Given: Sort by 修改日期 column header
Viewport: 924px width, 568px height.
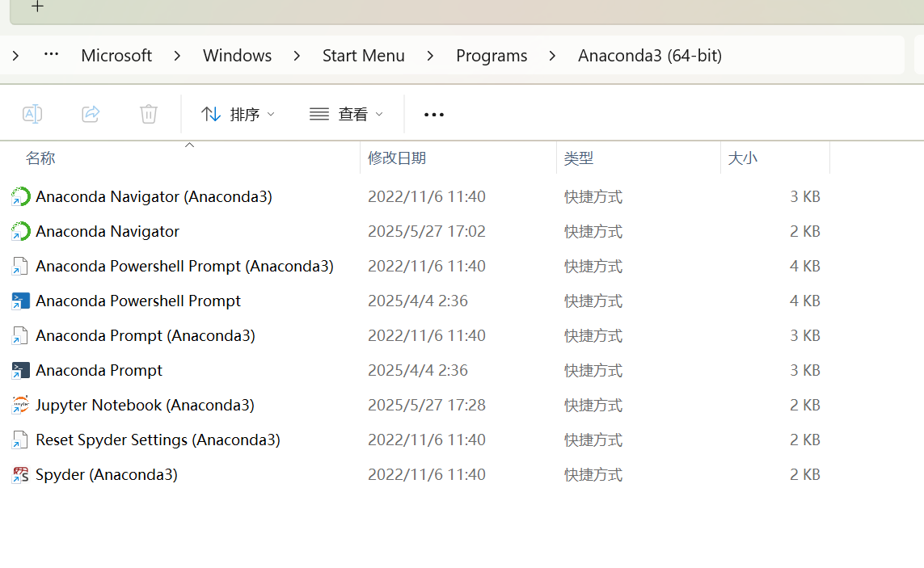Looking at the screenshot, I should coord(397,158).
